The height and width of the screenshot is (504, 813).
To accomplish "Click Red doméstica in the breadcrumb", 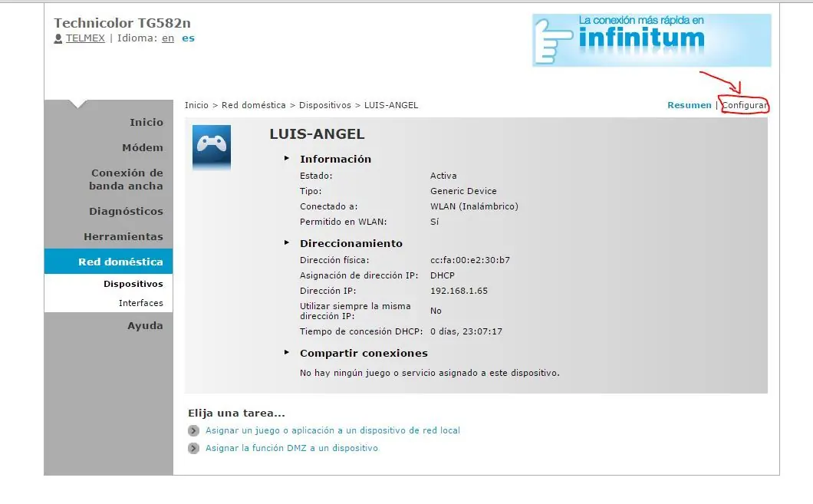I will [254, 105].
